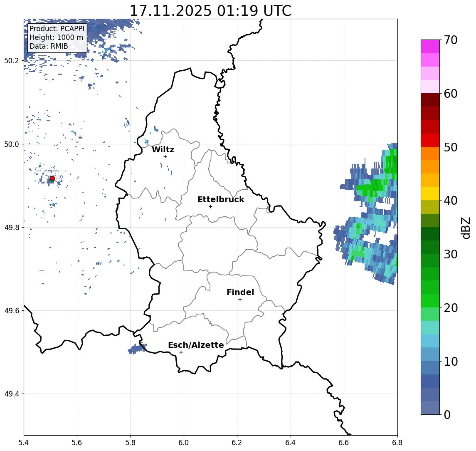This screenshot has width=476, height=451.
Task: Click the Wiltz city label
Action: click(x=163, y=149)
